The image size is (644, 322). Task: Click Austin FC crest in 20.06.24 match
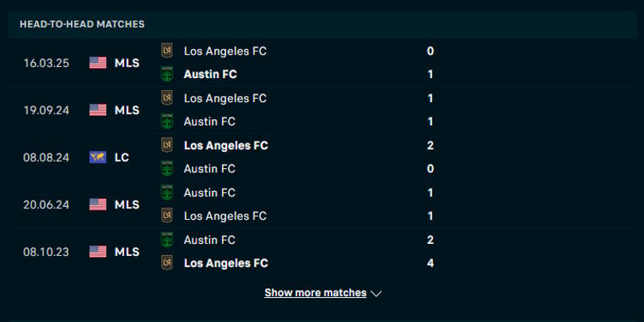[x=167, y=192]
